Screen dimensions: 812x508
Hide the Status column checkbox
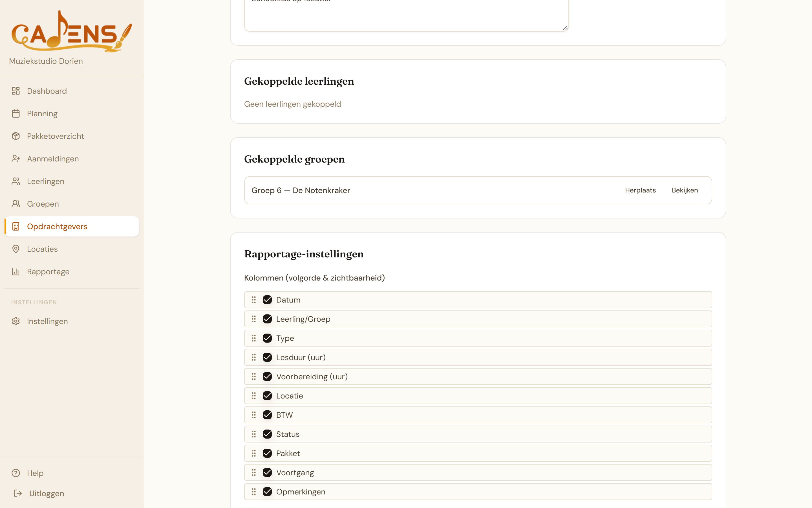(267, 434)
